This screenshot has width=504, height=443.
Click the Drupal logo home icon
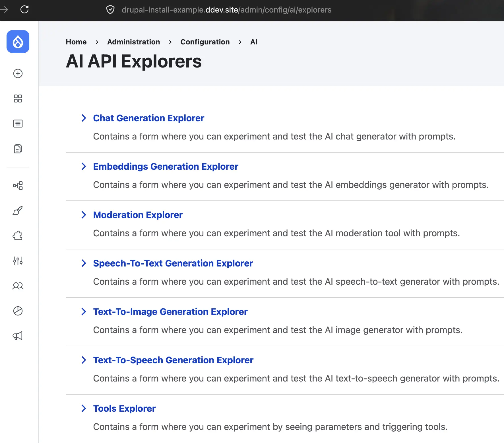point(18,42)
